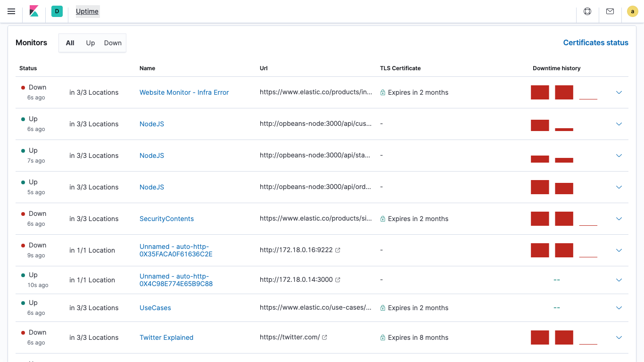
Task: Click lock icon in Twitter Explained TLS cell
Action: [383, 337]
